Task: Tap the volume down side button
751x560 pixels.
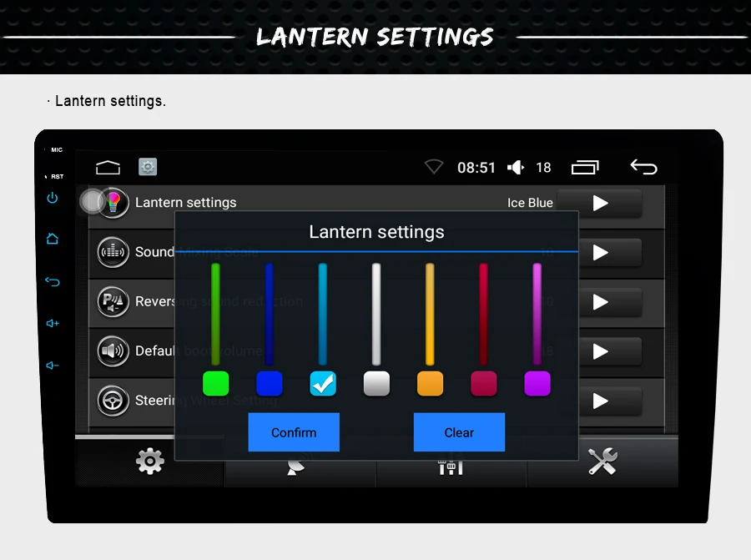Action: tap(53, 366)
